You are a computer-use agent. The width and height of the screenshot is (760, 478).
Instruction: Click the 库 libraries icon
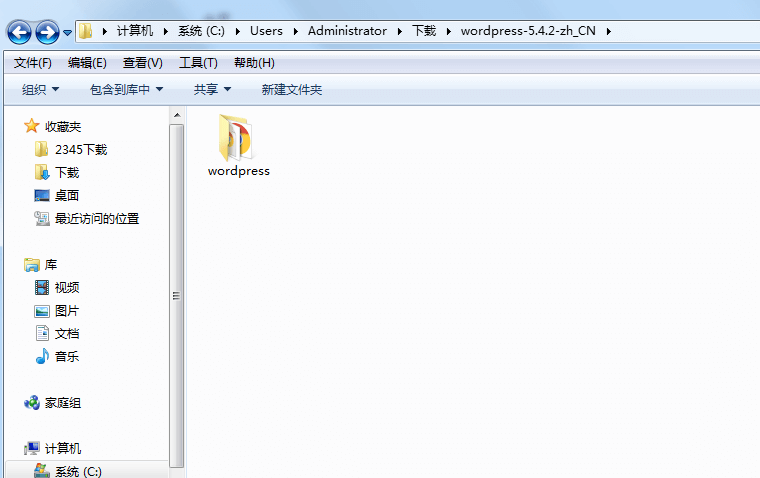click(x=32, y=265)
